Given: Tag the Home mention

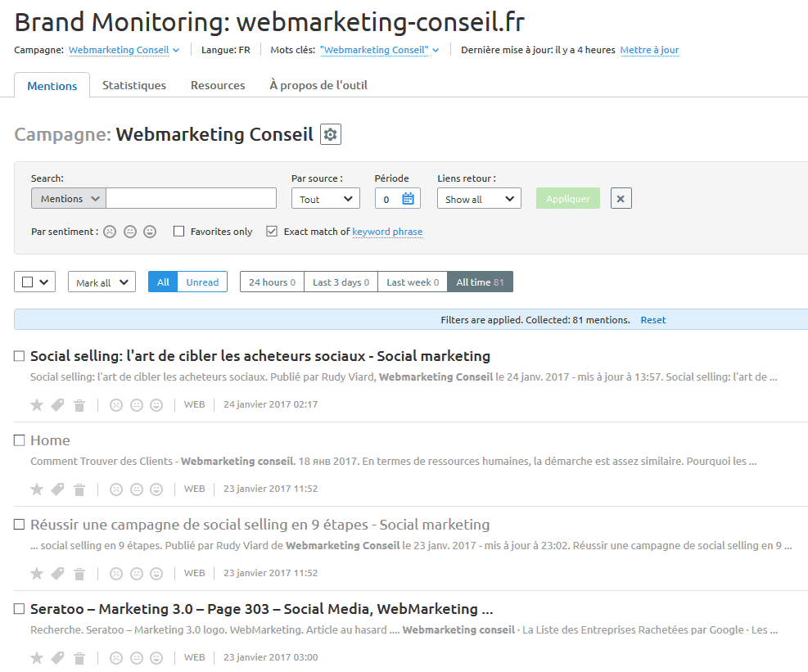Looking at the screenshot, I should coord(57,489).
